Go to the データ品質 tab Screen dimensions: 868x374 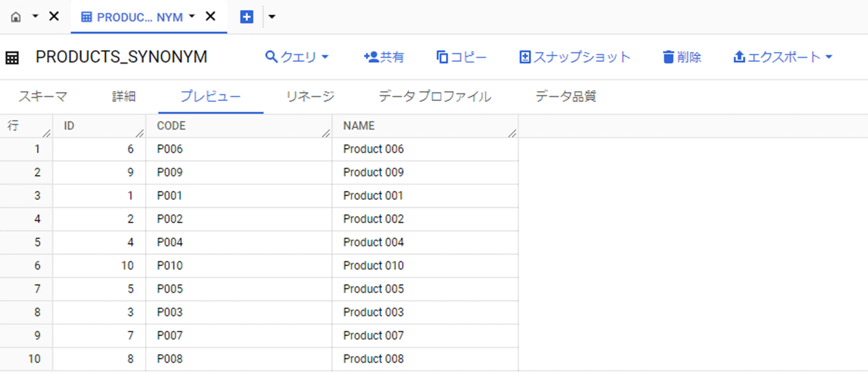[566, 96]
